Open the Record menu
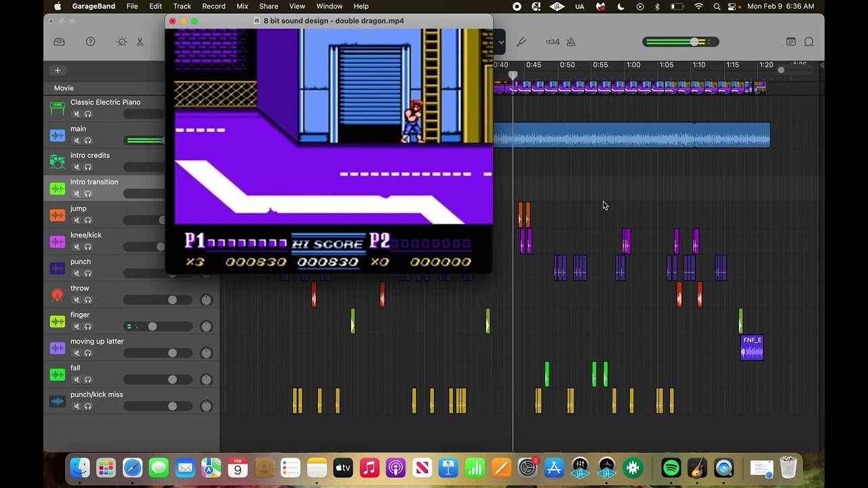Image resolution: width=868 pixels, height=488 pixels. pos(214,6)
